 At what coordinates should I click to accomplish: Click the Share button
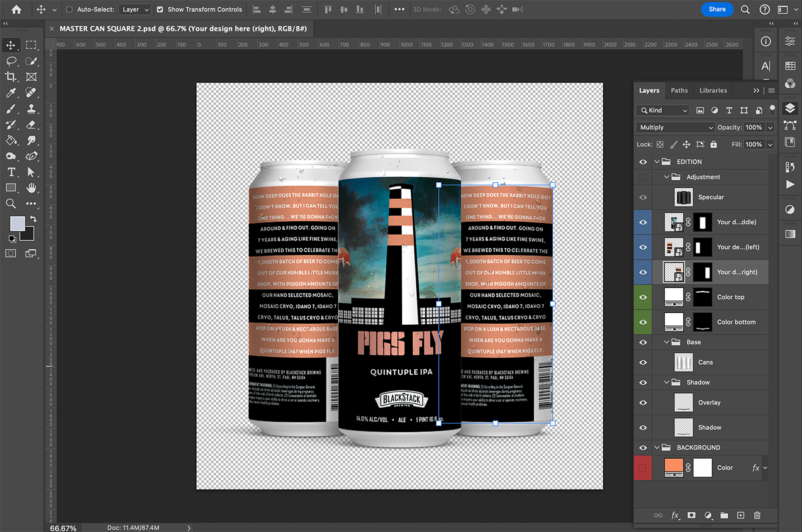click(x=717, y=9)
